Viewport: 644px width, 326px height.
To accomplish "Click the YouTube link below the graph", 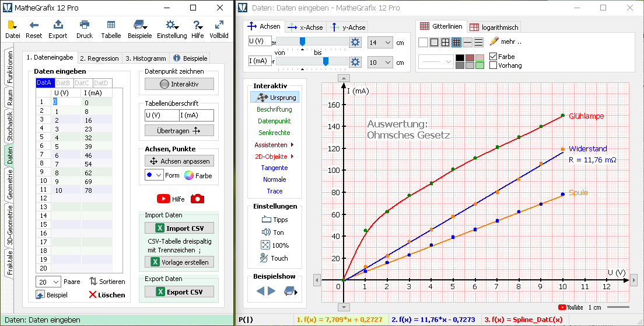I will [x=570, y=307].
